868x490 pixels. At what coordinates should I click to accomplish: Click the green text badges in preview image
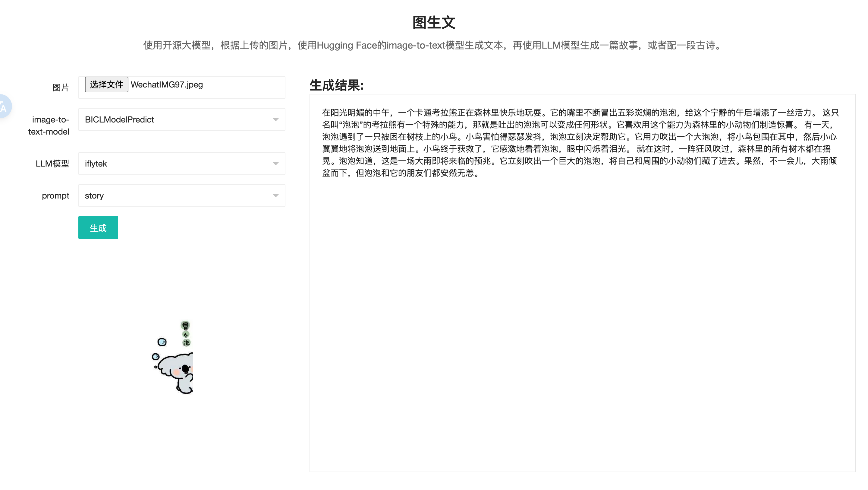(x=185, y=333)
